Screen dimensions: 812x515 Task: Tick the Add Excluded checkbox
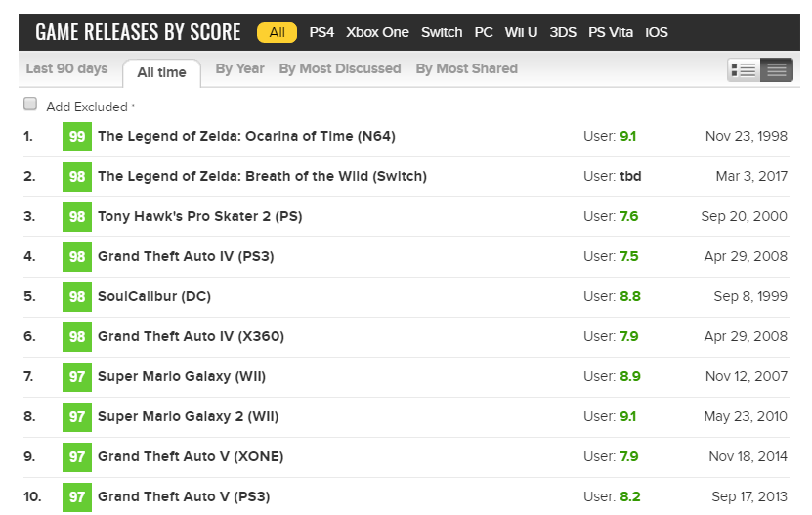(30, 105)
